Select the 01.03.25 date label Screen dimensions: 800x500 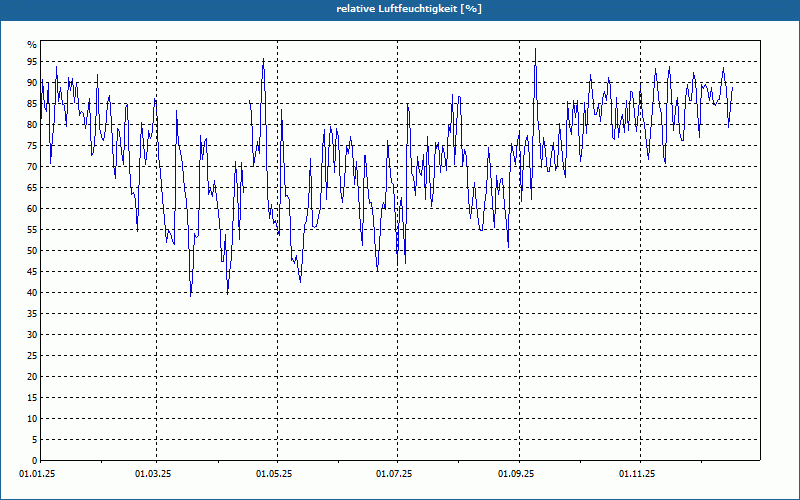point(153,474)
